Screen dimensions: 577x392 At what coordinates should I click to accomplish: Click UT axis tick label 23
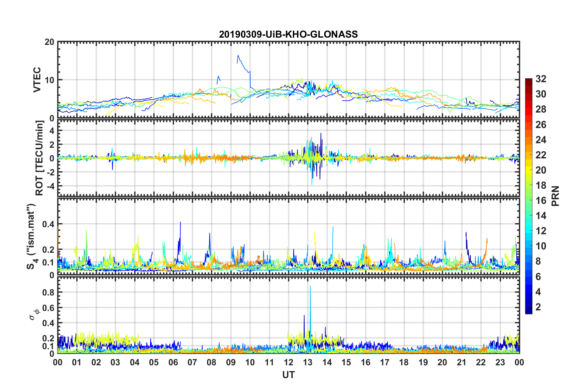(x=500, y=362)
